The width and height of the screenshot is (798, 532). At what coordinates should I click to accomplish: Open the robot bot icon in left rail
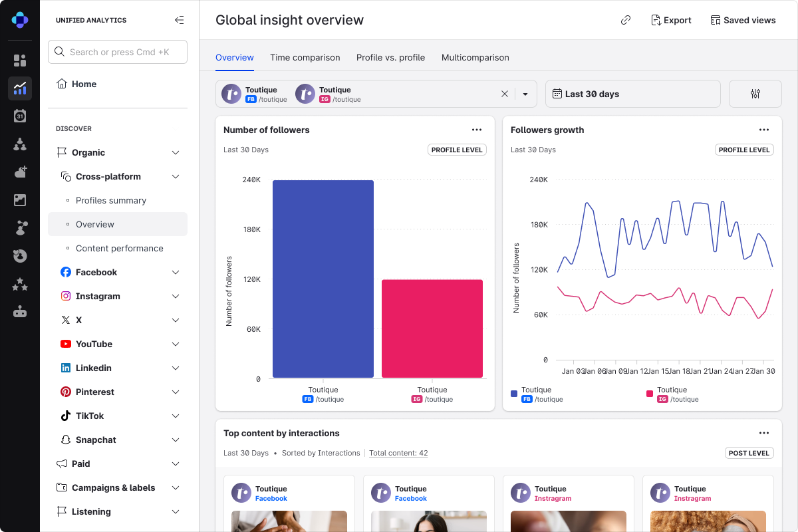20,312
